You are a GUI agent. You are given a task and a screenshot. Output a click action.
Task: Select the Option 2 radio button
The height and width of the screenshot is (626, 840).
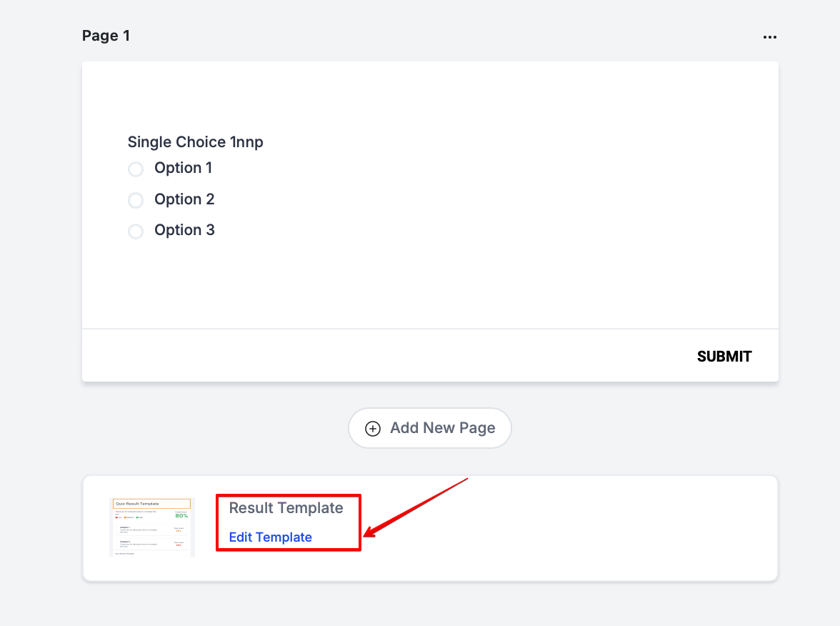(136, 200)
